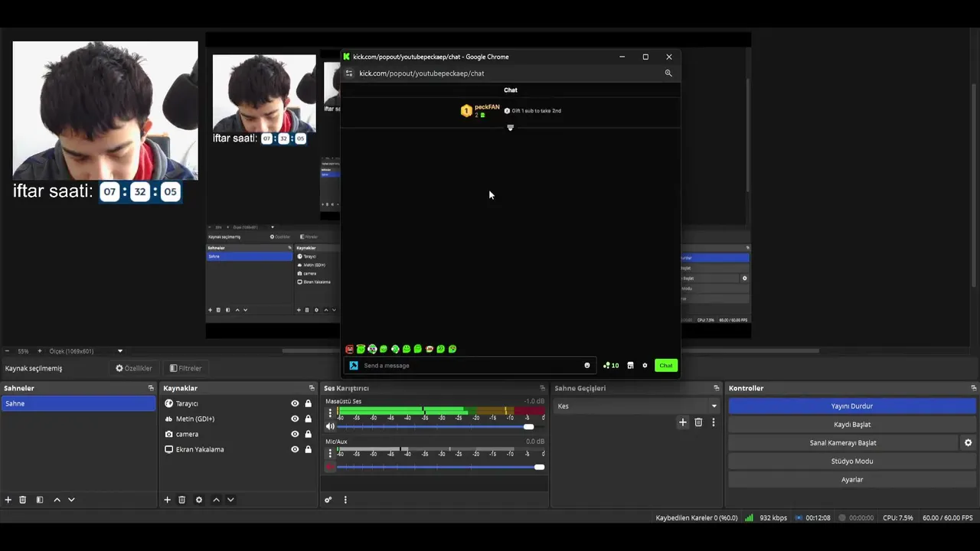
Task: Open scene filters icon in the Sahneler toolbar
Action: point(40,500)
